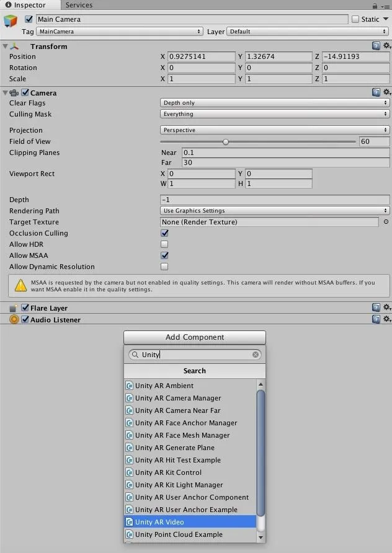Viewport: 392px width, 553px height.
Task: Choose Unity AR Face Anchor Manager entry
Action: [190, 423]
